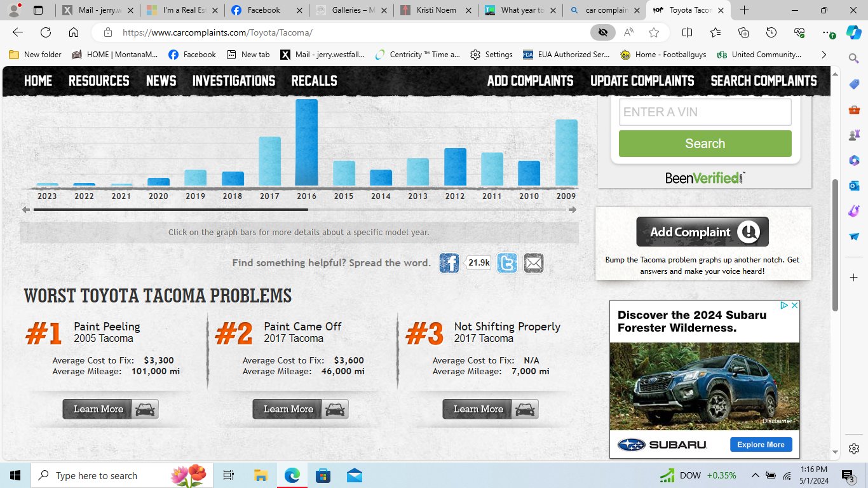Click the browser back arrow
The image size is (868, 488).
[x=18, y=32]
